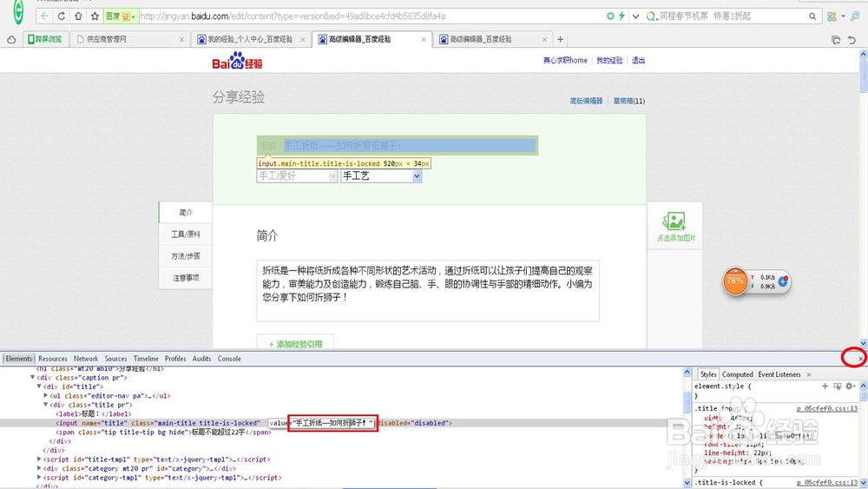This screenshot has width=868, height=489.
Task: Open the Resources devtools tab
Action: point(53,359)
